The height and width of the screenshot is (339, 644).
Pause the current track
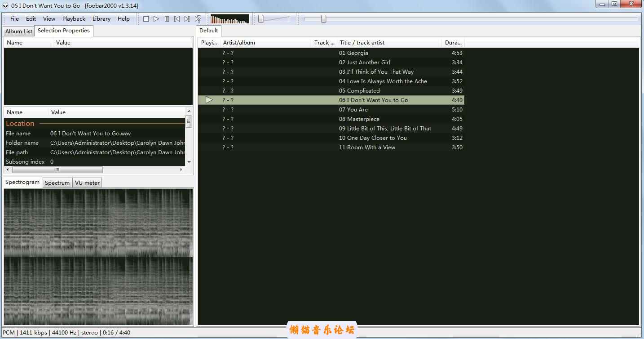167,19
